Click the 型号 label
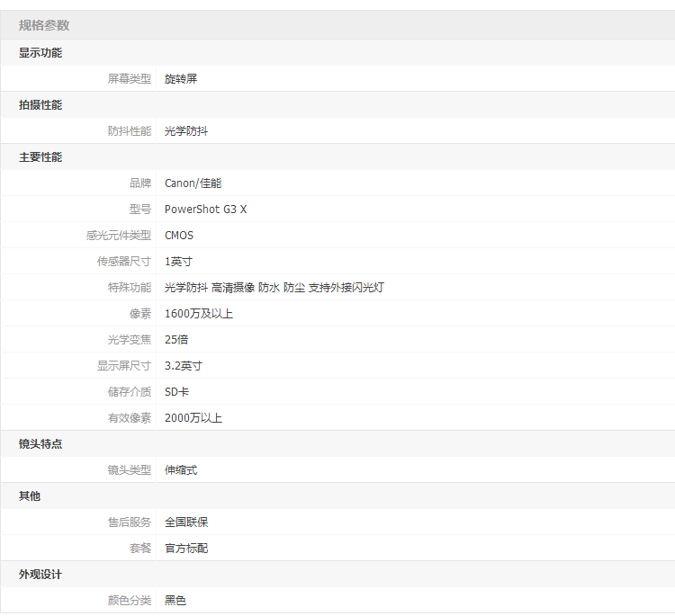The image size is (675, 616). 140,210
